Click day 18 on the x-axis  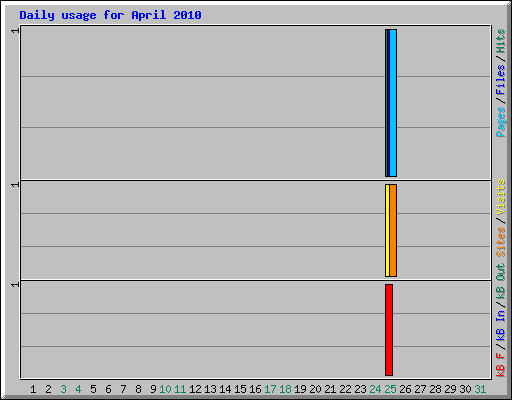285,389
